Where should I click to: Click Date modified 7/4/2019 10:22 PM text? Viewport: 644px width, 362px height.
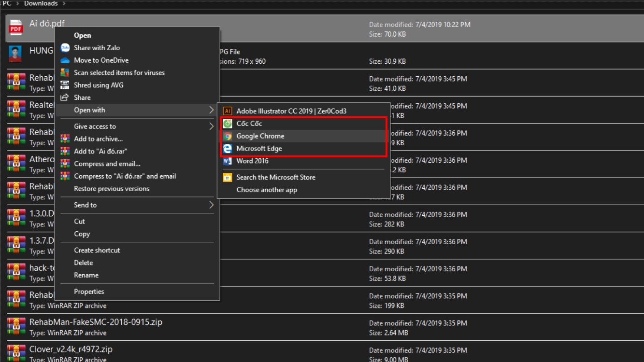click(x=420, y=25)
